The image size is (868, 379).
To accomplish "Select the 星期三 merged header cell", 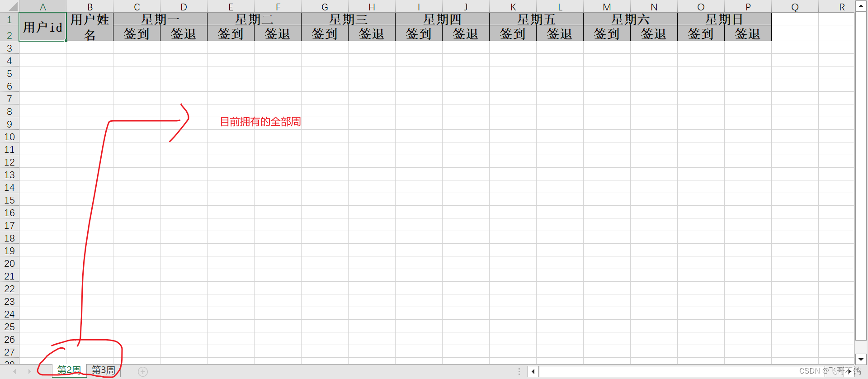I will pos(349,19).
